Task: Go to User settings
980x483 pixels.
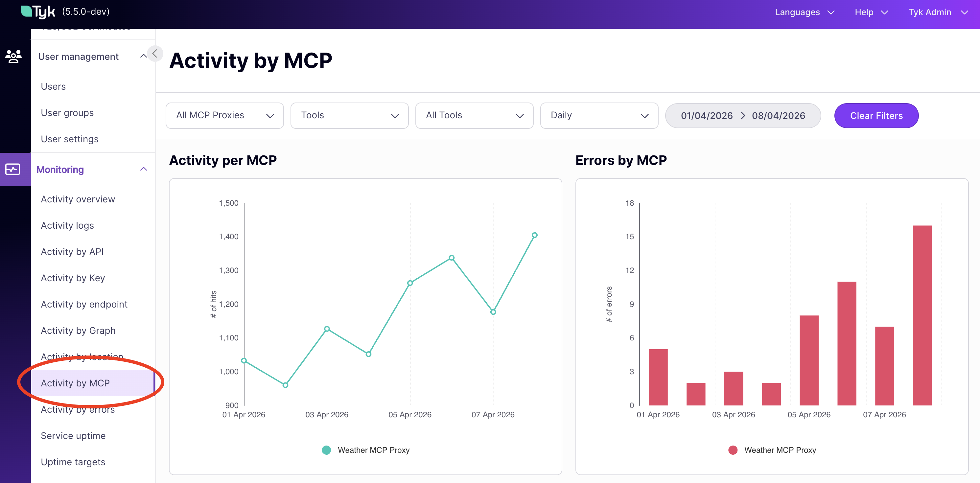Action: 70,139
